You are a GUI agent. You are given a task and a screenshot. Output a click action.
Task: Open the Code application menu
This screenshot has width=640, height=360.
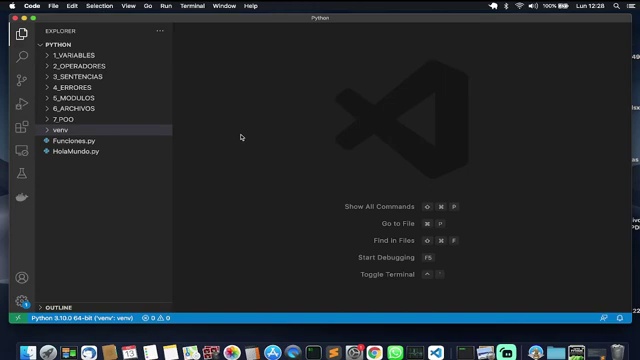(32, 6)
